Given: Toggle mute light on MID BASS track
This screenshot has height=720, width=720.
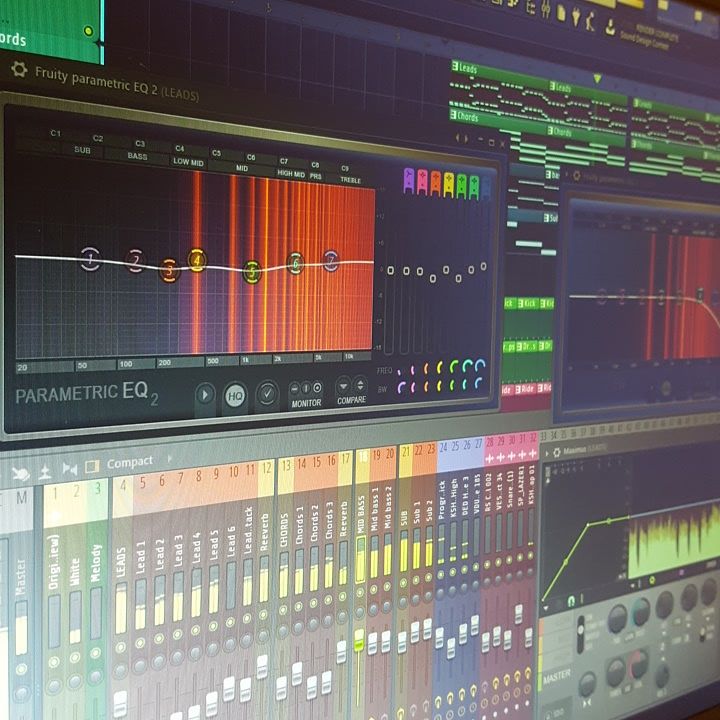Looking at the screenshot, I should (360, 592).
